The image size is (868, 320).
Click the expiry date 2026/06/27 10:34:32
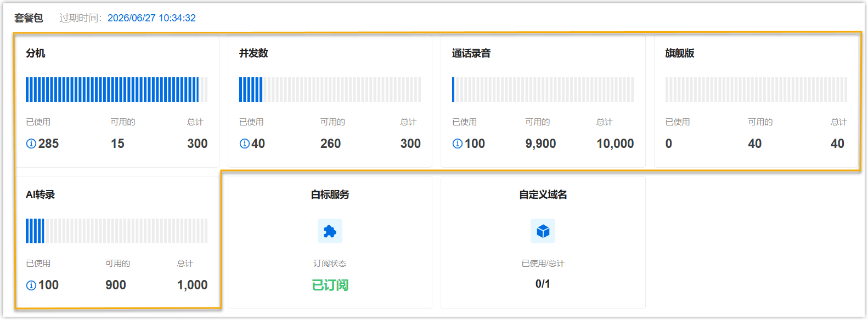tap(151, 18)
